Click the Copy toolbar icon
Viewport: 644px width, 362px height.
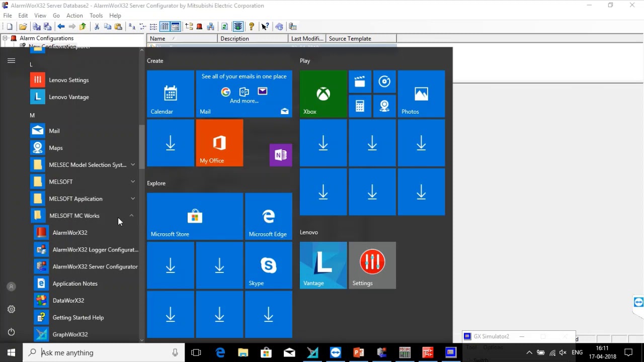pos(108,27)
